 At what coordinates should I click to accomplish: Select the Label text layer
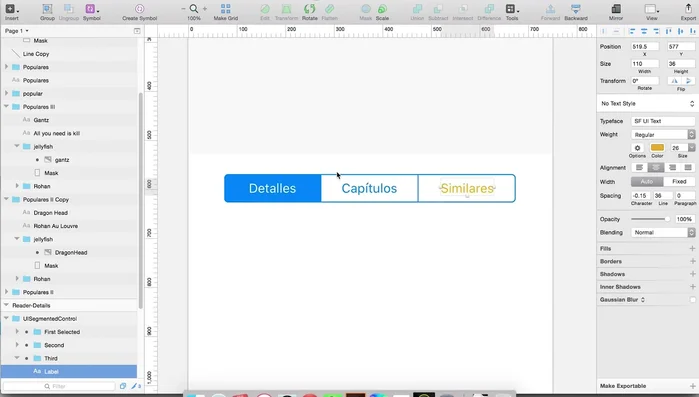69,372
